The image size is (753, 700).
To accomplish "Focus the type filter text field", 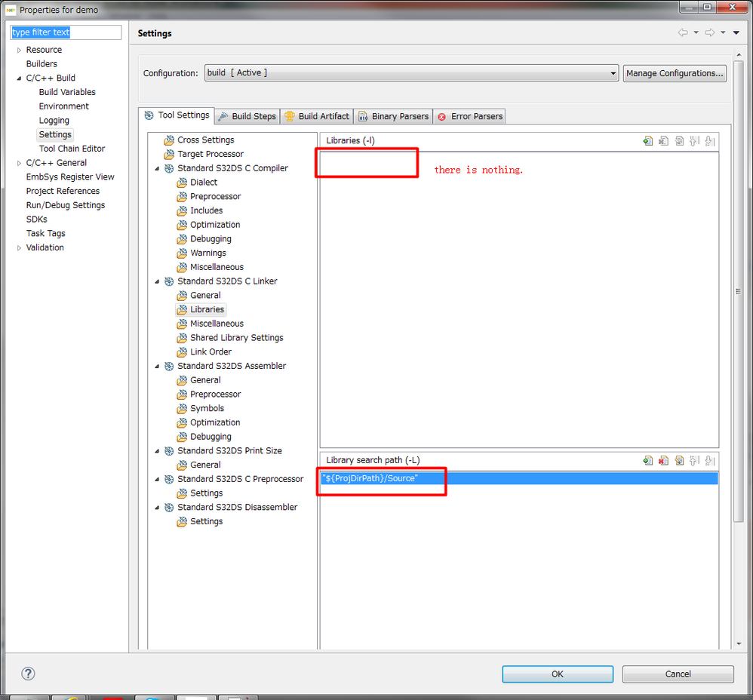I will click(x=66, y=32).
